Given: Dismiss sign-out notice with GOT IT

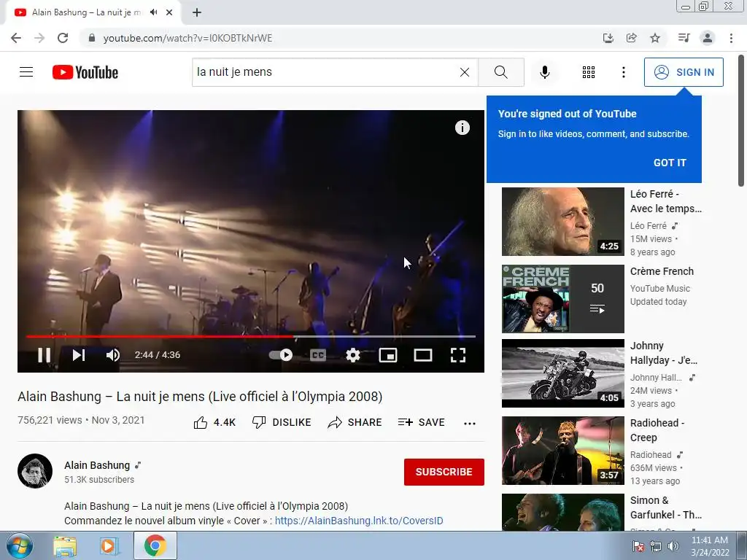Looking at the screenshot, I should click(x=670, y=163).
